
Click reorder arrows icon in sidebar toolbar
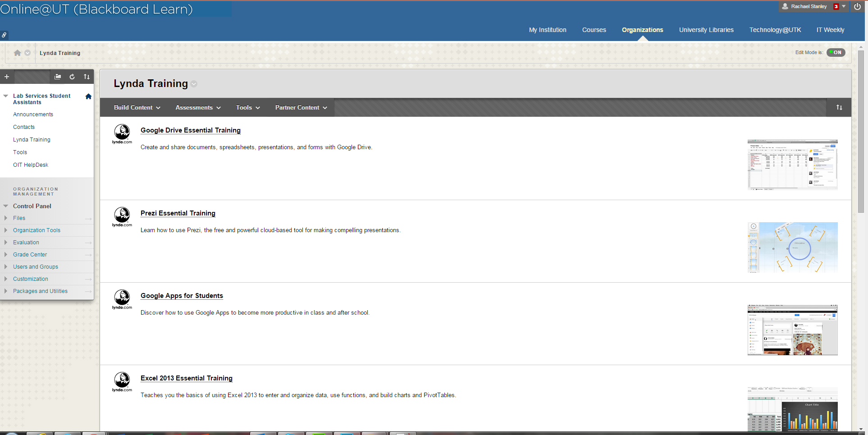87,77
